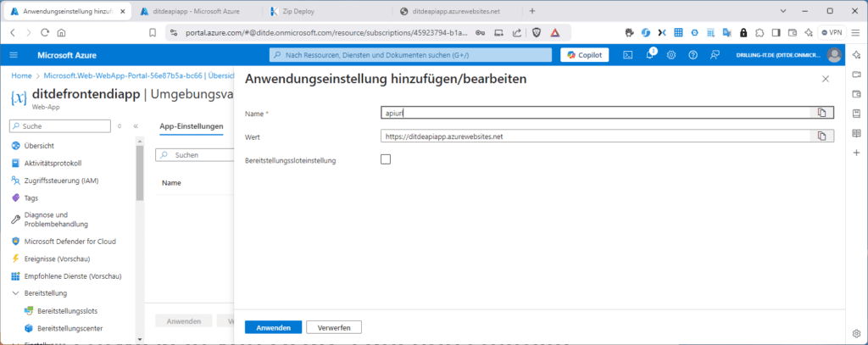This screenshot has width=868, height=345.
Task: Open the browser main menu
Action: click(x=856, y=33)
